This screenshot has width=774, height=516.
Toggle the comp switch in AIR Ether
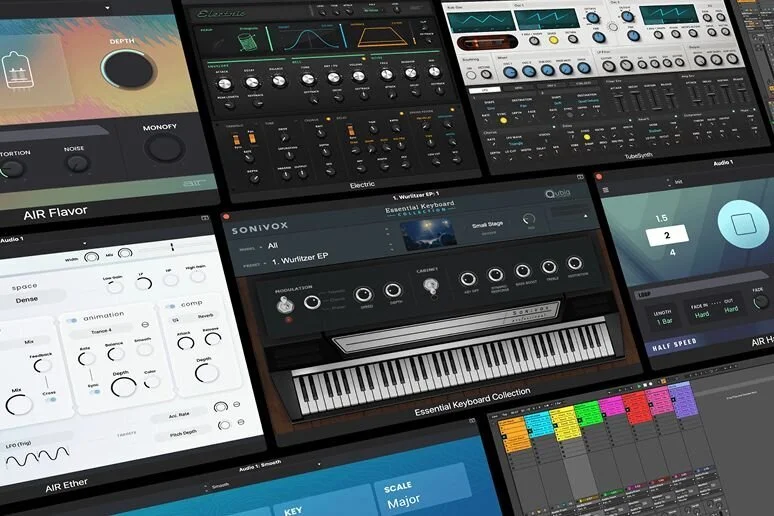coord(171,306)
